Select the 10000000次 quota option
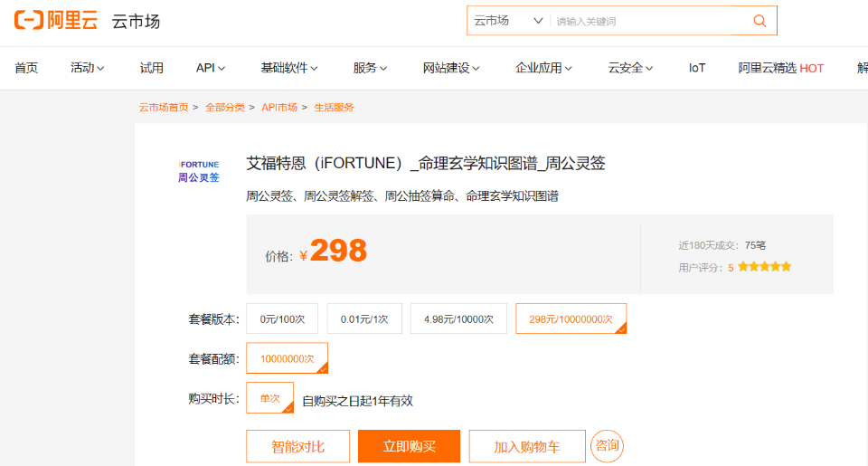This screenshot has height=466, width=868. tap(287, 358)
